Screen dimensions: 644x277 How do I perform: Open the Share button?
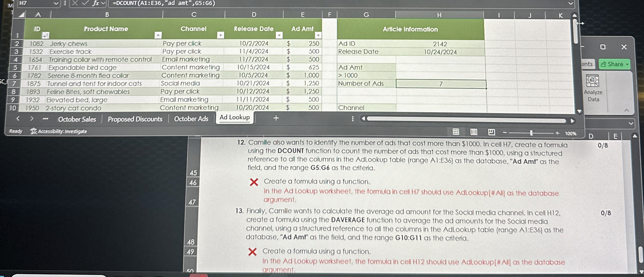coord(614,64)
